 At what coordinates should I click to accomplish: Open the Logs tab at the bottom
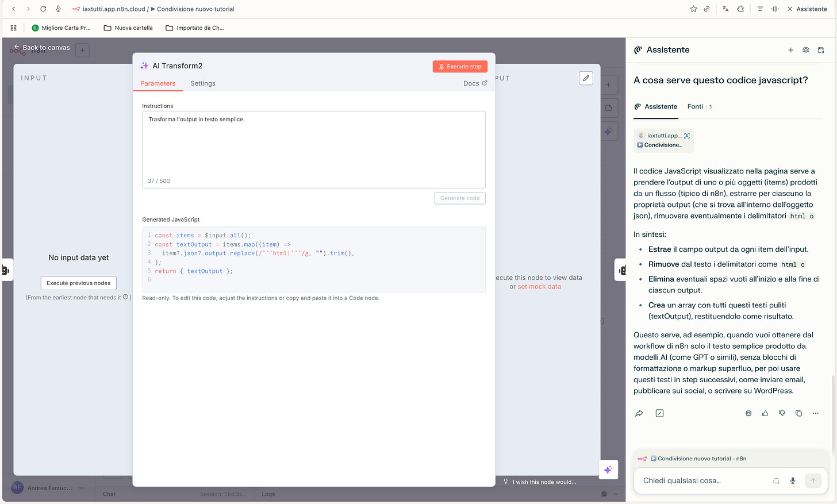click(x=268, y=494)
